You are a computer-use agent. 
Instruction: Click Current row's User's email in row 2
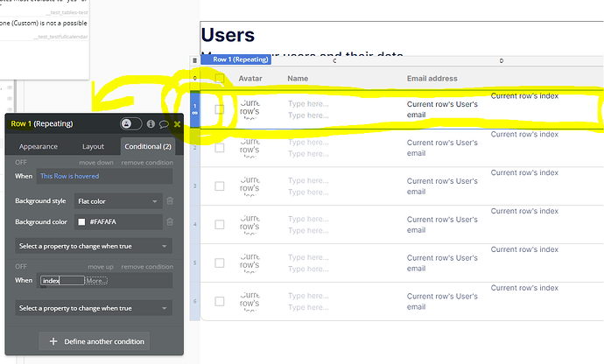click(442, 148)
